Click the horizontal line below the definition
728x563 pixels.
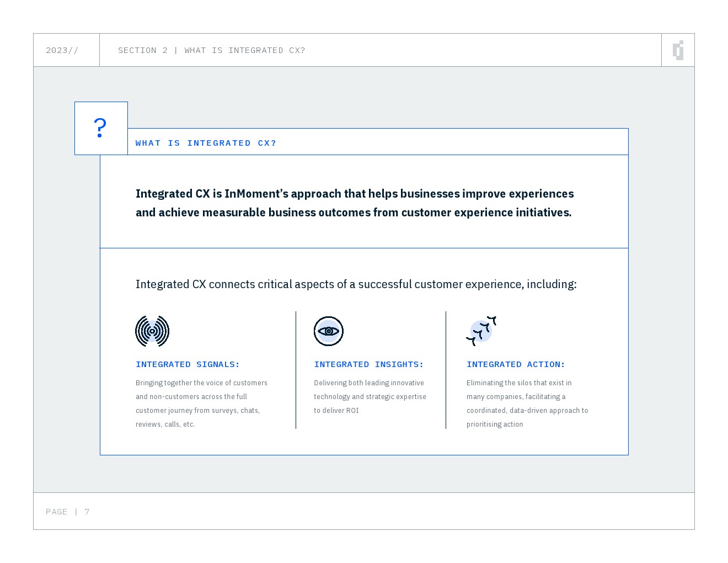click(364, 248)
